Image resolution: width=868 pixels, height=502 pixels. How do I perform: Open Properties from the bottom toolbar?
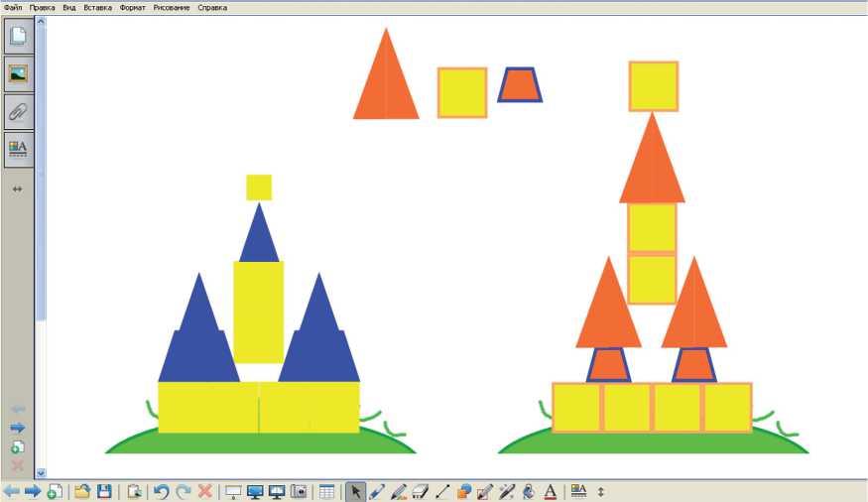578,491
